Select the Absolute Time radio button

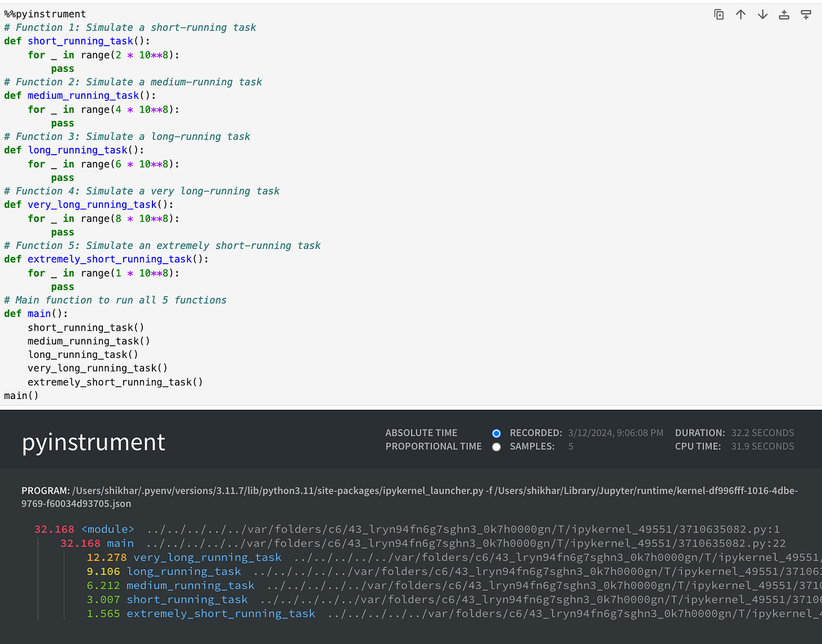[x=496, y=433]
